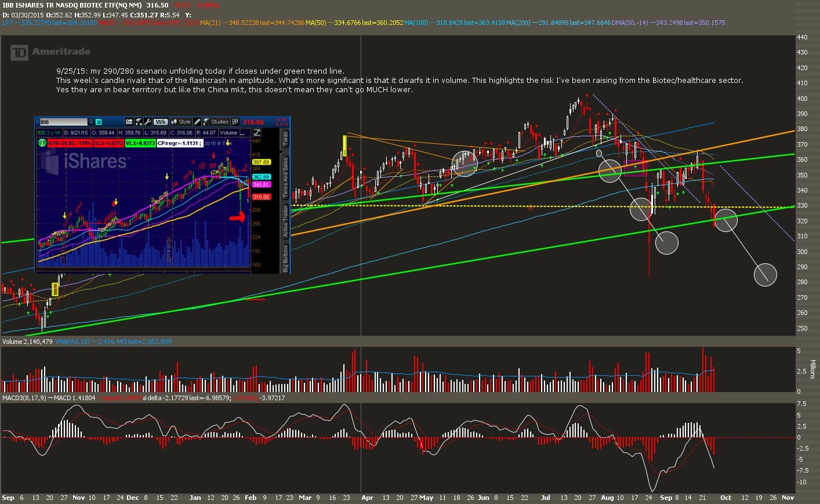Click the share chart icon in inset toolbar
This screenshot has height=504, width=820.
(129, 122)
